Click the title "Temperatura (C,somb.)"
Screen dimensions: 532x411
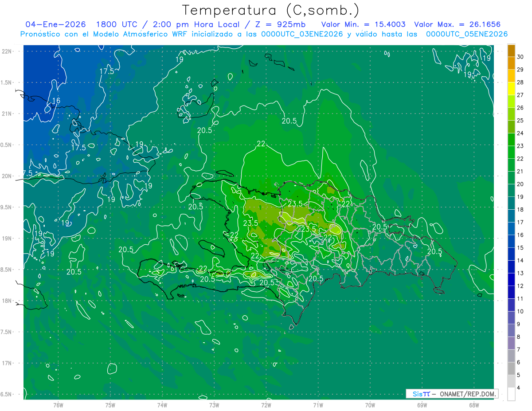[x=271, y=10]
